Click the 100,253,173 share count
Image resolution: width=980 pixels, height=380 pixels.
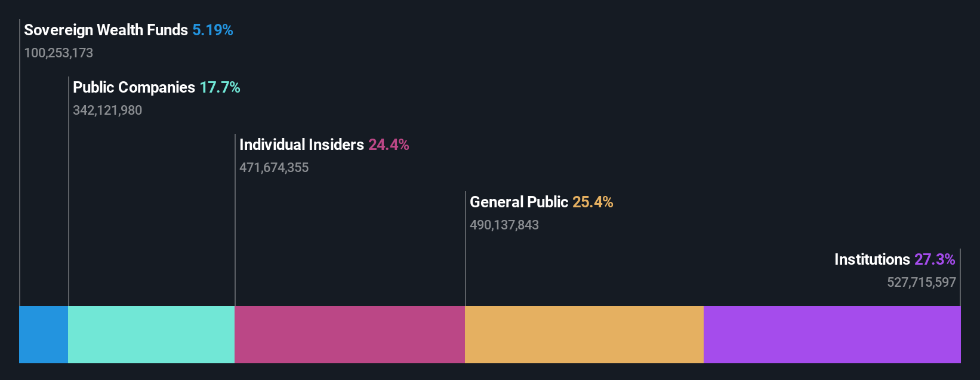click(58, 53)
